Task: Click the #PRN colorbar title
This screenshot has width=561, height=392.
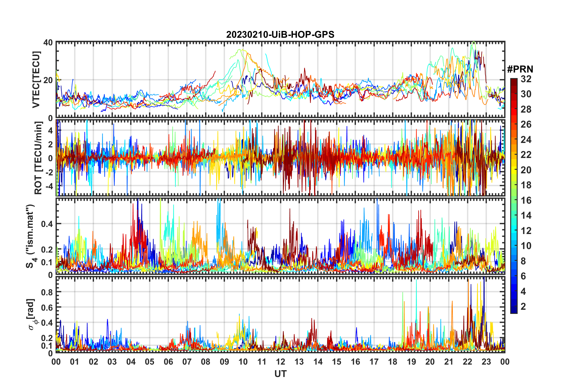Action: [x=520, y=69]
